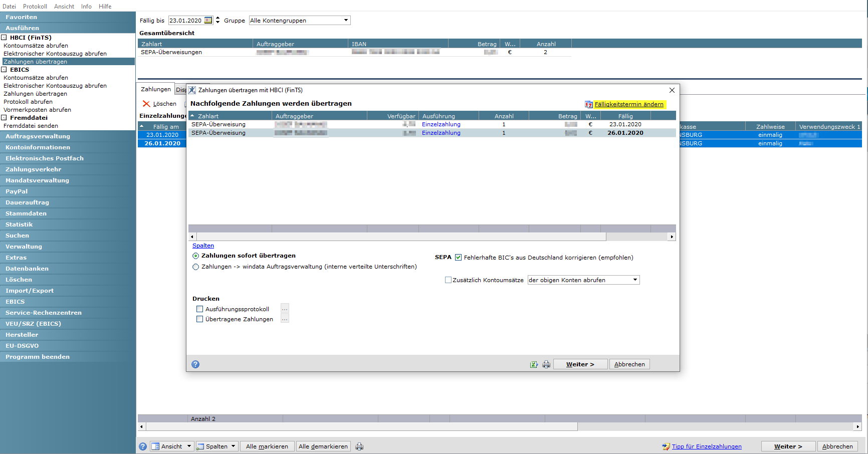Screen dimensions: 868x454
Task: Collapse the Fremddatei tree node
Action: (x=4, y=118)
